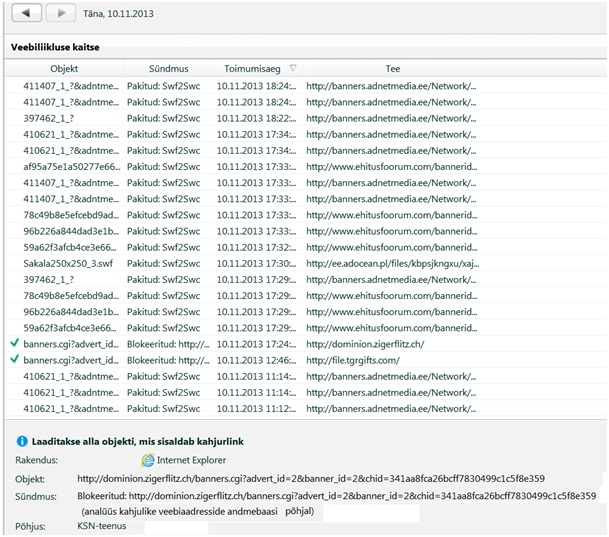Click the ee.adocean.pl path entry
The height and width of the screenshot is (537, 609).
[x=391, y=263]
